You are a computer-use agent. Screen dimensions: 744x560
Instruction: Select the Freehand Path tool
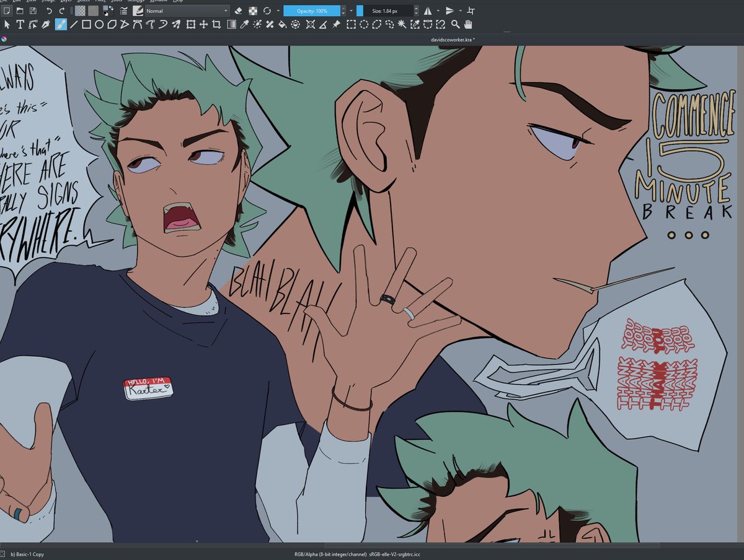coord(150,25)
